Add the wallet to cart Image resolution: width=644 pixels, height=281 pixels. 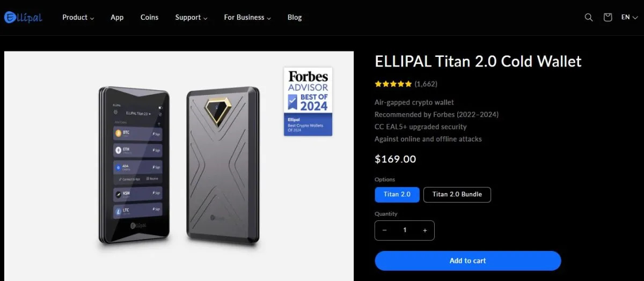[x=468, y=261]
